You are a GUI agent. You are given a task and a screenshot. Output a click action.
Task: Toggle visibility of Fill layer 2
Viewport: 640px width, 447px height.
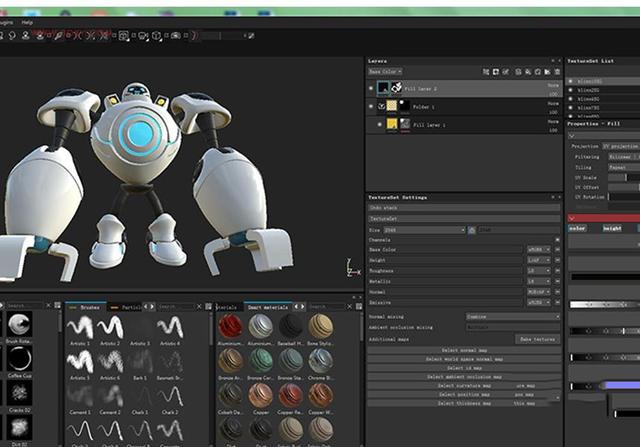[371, 88]
